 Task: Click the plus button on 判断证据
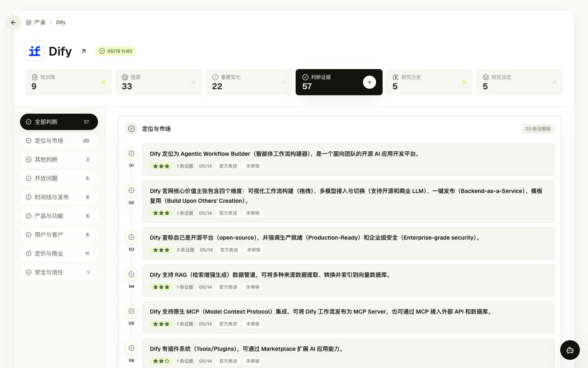[370, 82]
